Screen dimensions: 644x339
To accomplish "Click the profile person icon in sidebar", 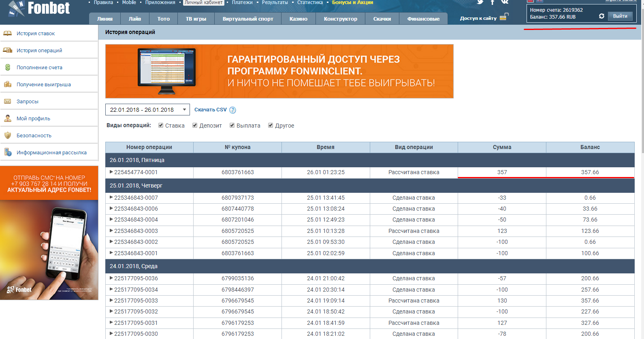I will pyautogui.click(x=8, y=119).
